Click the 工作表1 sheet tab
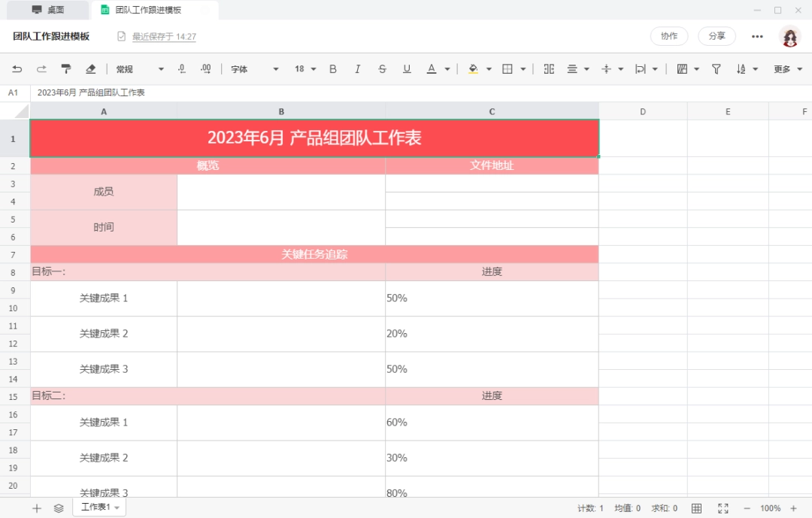Image resolution: width=812 pixels, height=518 pixels. pyautogui.click(x=96, y=507)
